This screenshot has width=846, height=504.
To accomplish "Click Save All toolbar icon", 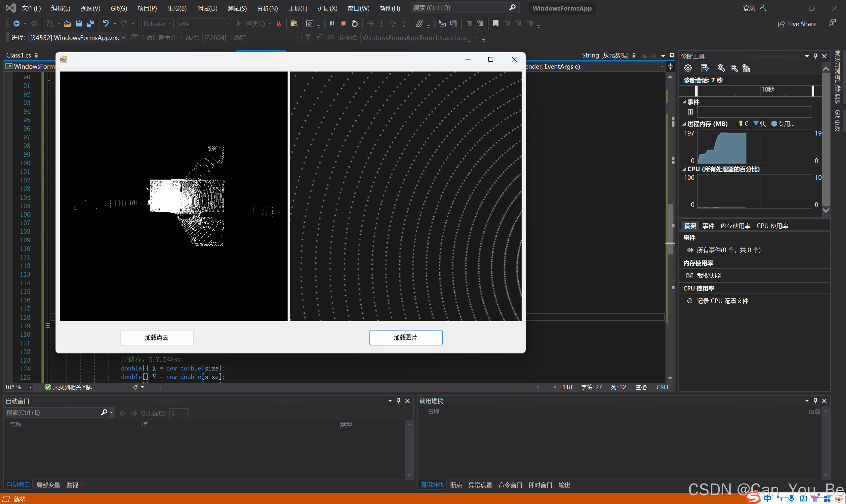I will point(90,23).
